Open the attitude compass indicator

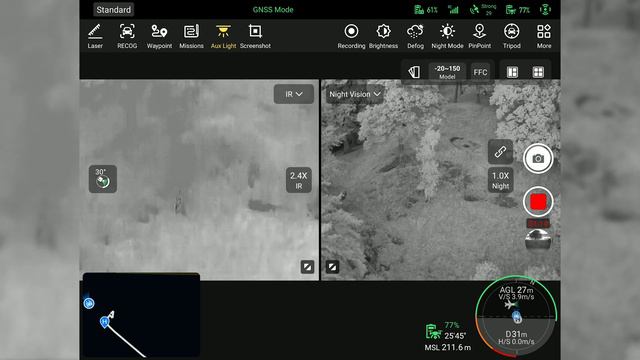[x=516, y=316]
